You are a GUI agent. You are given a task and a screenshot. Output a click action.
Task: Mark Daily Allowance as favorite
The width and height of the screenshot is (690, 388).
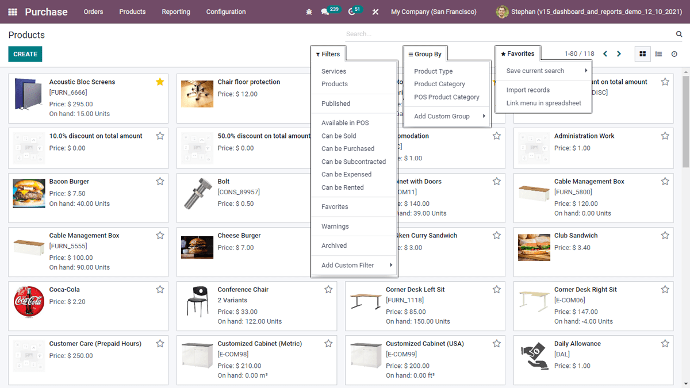665,344
